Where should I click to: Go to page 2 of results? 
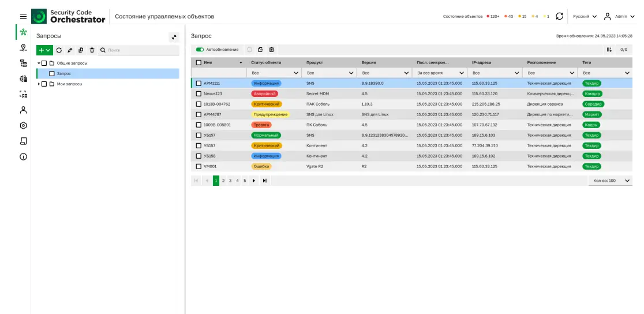click(x=223, y=181)
